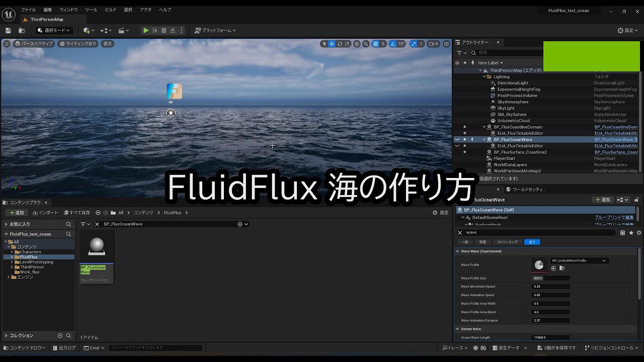Screen dimensions: 644x362
Task: Save the current level with the floppy icon
Action: click(x=8, y=31)
